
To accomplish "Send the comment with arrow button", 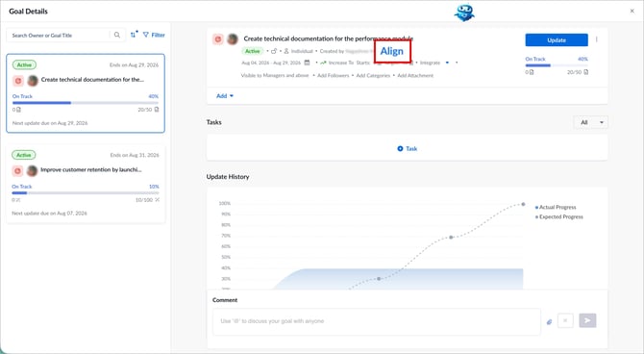I will click(x=587, y=320).
